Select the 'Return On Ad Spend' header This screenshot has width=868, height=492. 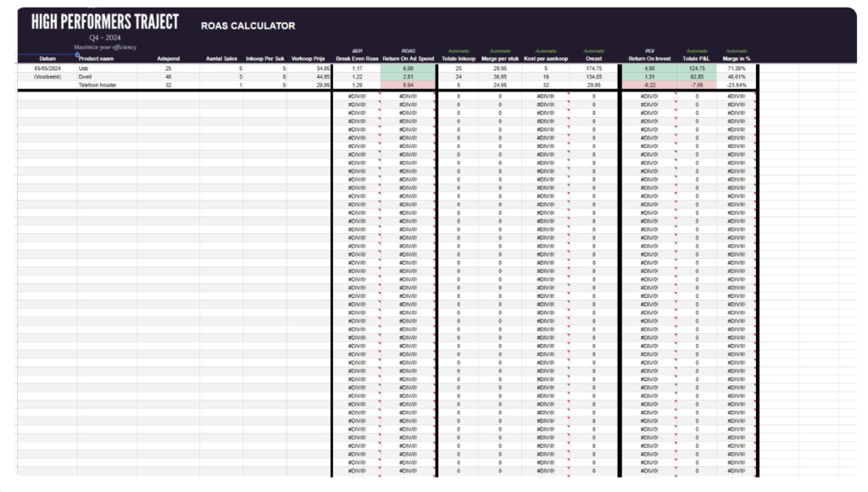tap(409, 58)
